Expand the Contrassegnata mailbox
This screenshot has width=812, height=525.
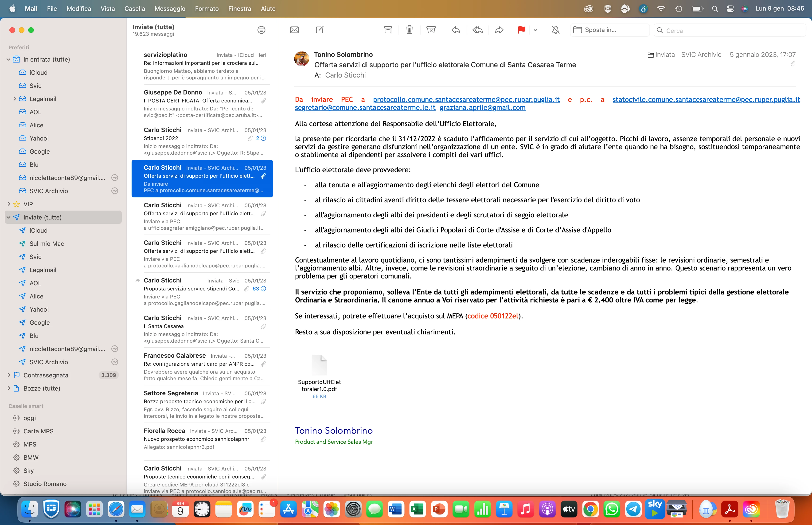(9, 375)
